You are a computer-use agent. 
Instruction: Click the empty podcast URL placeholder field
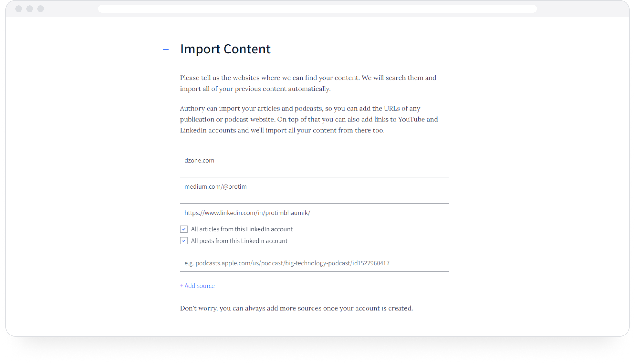pos(314,263)
